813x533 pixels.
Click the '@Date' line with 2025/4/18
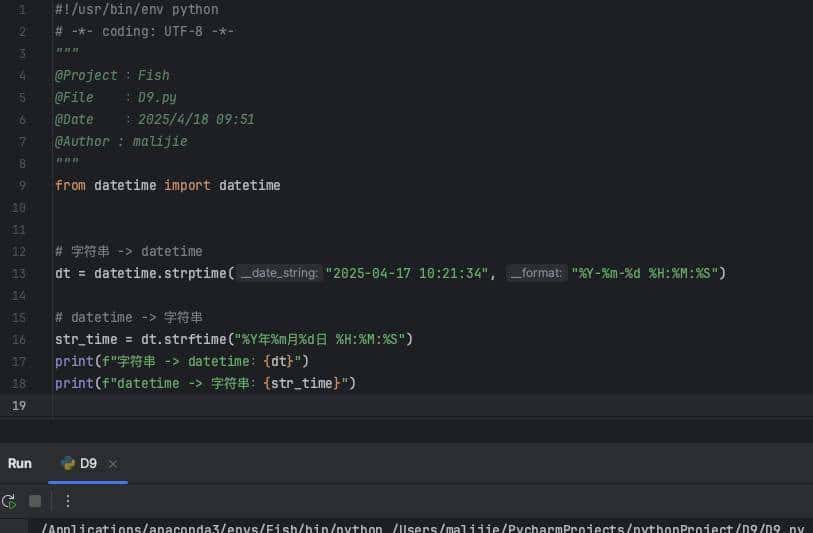pyautogui.click(x=155, y=120)
